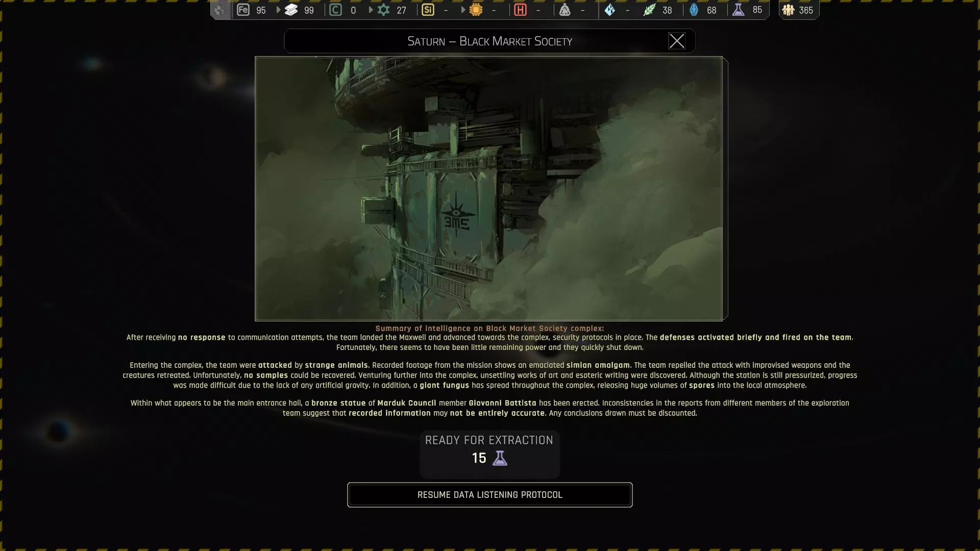Click the Iron (Fe) resource icon
This screenshot has height=551, width=980.
coord(243,10)
